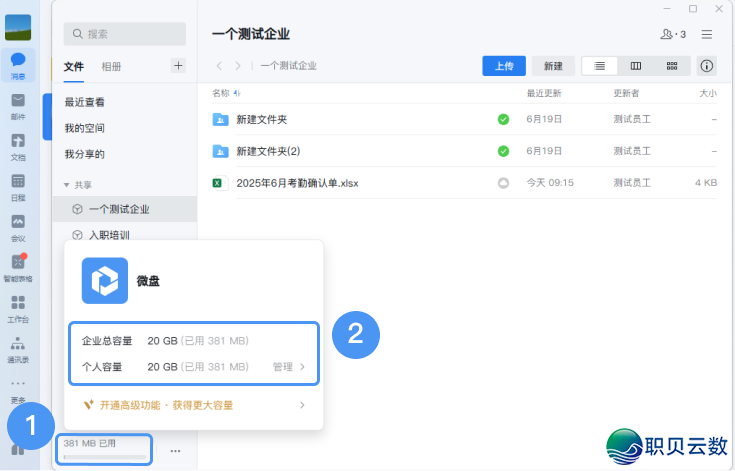Click the sync status check on 新建文件夹(2)
Screen dimensions: 735x471
click(503, 151)
